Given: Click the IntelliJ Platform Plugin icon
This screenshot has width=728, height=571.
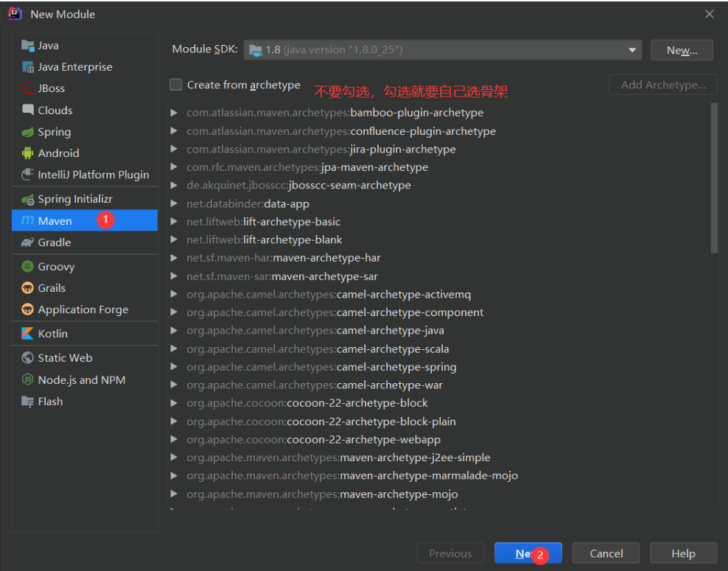Looking at the screenshot, I should click(x=28, y=175).
